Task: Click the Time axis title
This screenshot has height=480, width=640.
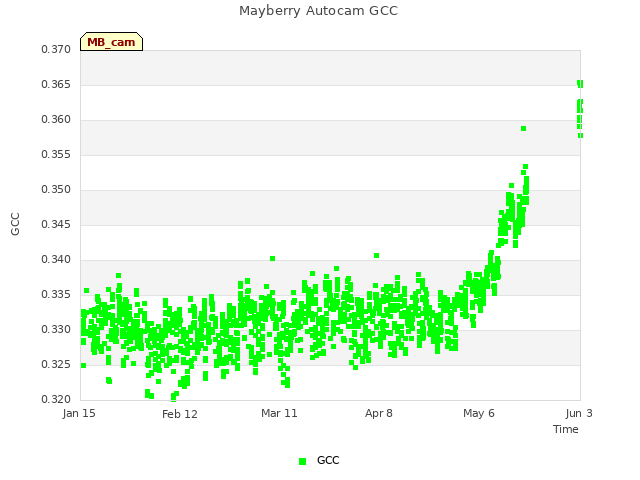Action: [x=566, y=429]
